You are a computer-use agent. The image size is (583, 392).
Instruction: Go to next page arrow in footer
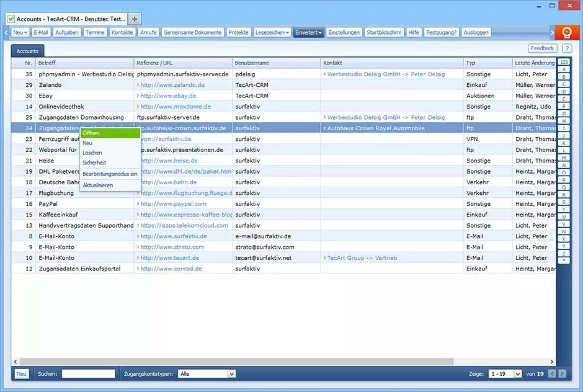tap(562, 373)
